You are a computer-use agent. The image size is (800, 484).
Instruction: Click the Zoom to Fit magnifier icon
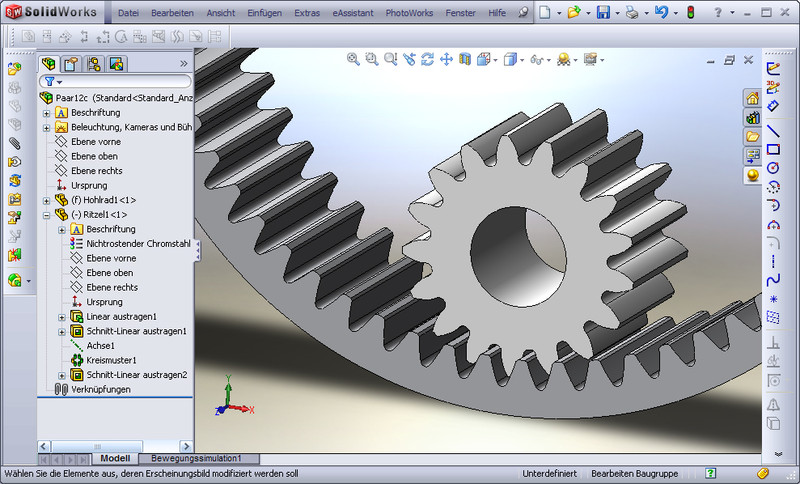[x=353, y=60]
